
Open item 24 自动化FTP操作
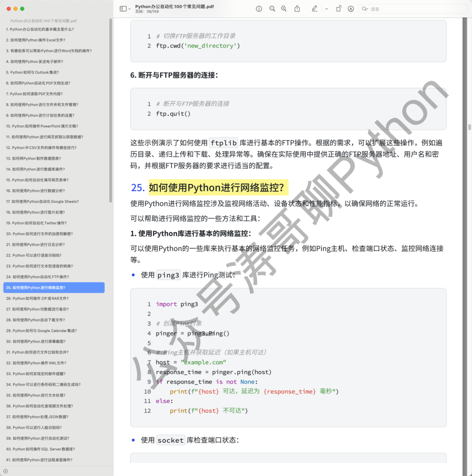point(38,277)
